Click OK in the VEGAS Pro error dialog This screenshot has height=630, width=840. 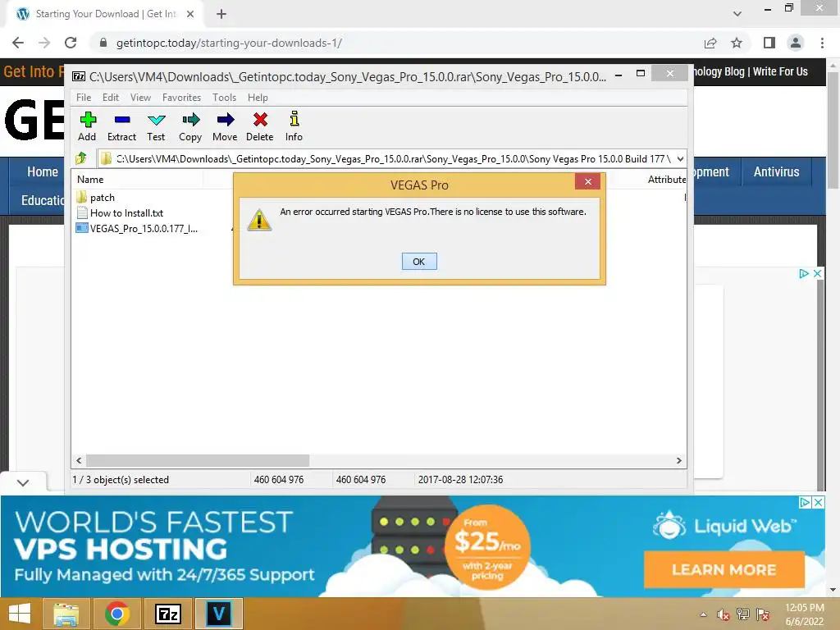click(x=419, y=262)
